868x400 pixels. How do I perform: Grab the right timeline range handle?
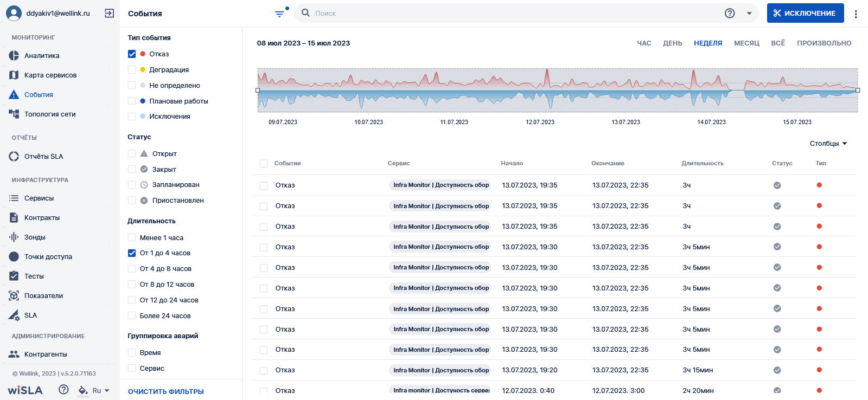pos(858,91)
